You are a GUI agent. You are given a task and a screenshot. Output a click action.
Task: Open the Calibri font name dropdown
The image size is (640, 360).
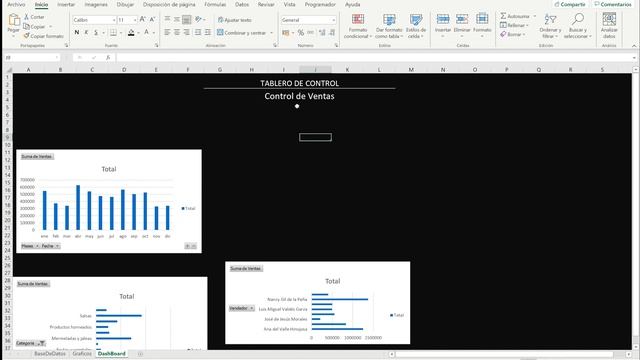point(114,20)
